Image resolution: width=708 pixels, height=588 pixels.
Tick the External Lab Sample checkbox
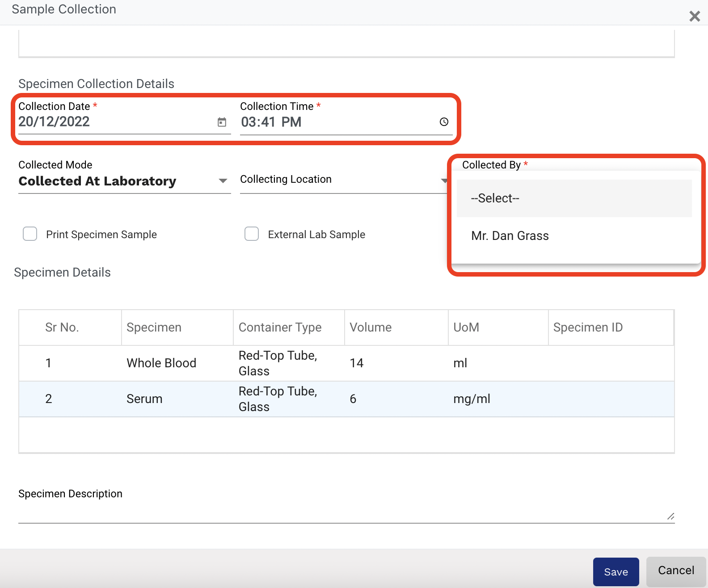pyautogui.click(x=252, y=234)
